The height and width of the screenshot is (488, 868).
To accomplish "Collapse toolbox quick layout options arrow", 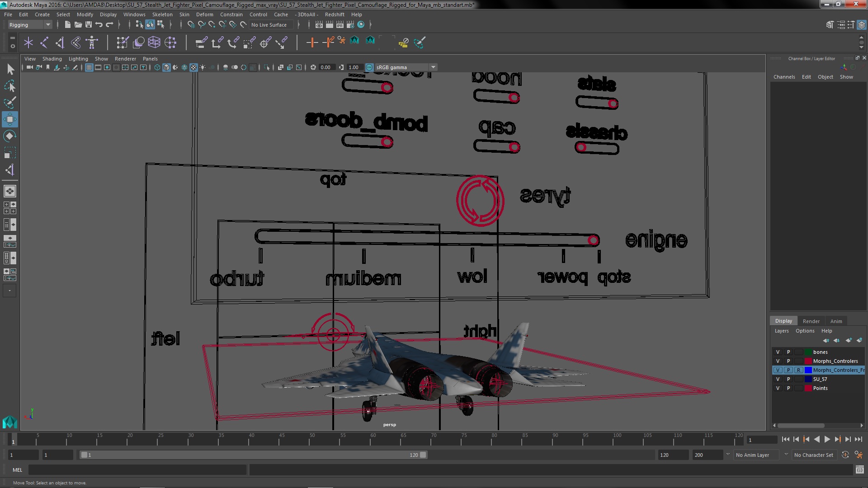I will pyautogui.click(x=9, y=291).
